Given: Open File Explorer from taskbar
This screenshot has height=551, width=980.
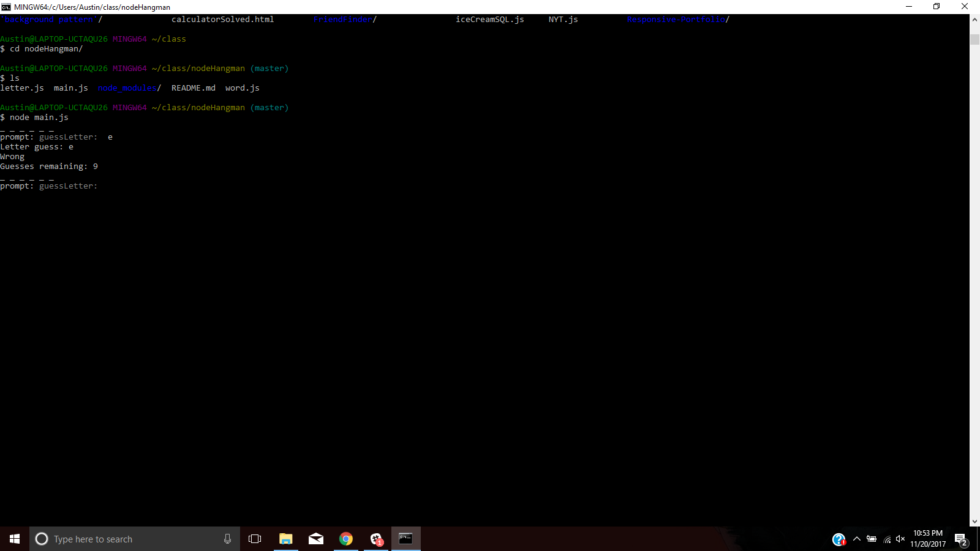Looking at the screenshot, I should click(285, 539).
